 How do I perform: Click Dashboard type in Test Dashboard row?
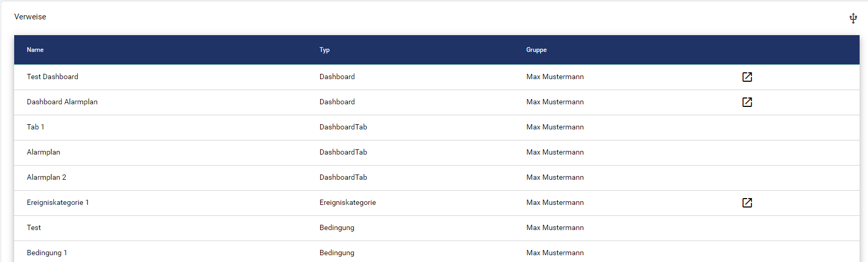point(337,77)
